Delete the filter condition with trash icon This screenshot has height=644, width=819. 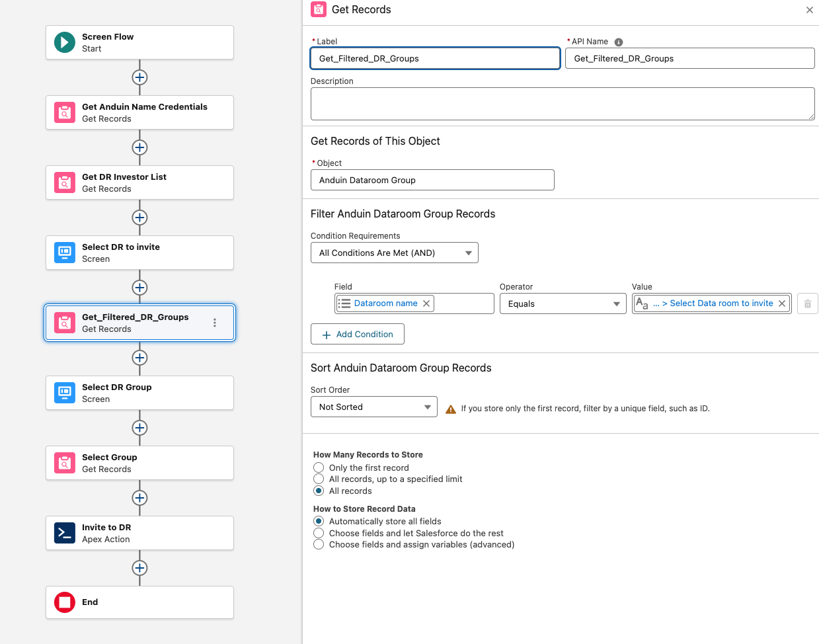coord(808,304)
